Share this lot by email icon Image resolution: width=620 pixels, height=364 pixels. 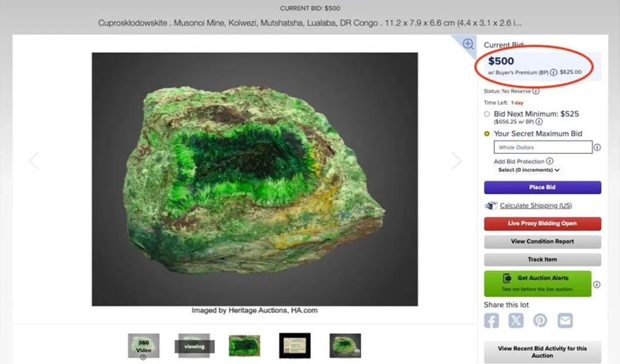pyautogui.click(x=565, y=320)
